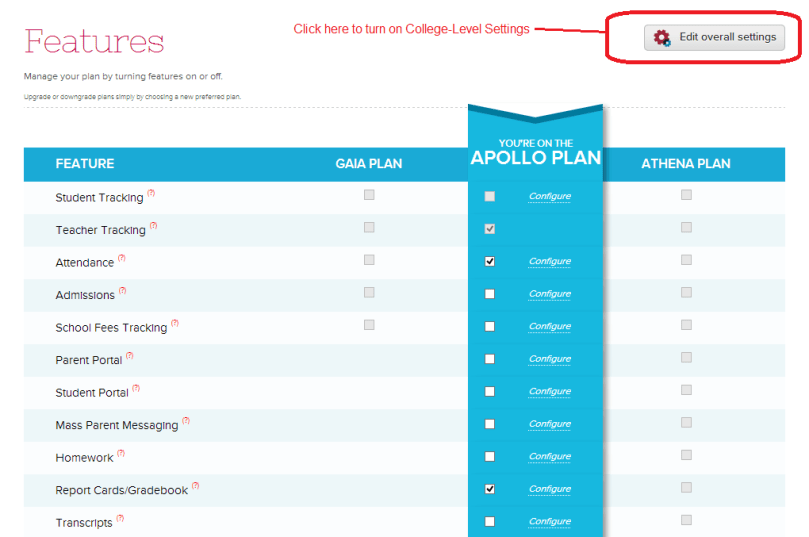Image resolution: width=809 pixels, height=537 pixels.
Task: Enable Admissions checkbox in Apollo Plan
Action: pos(490,294)
